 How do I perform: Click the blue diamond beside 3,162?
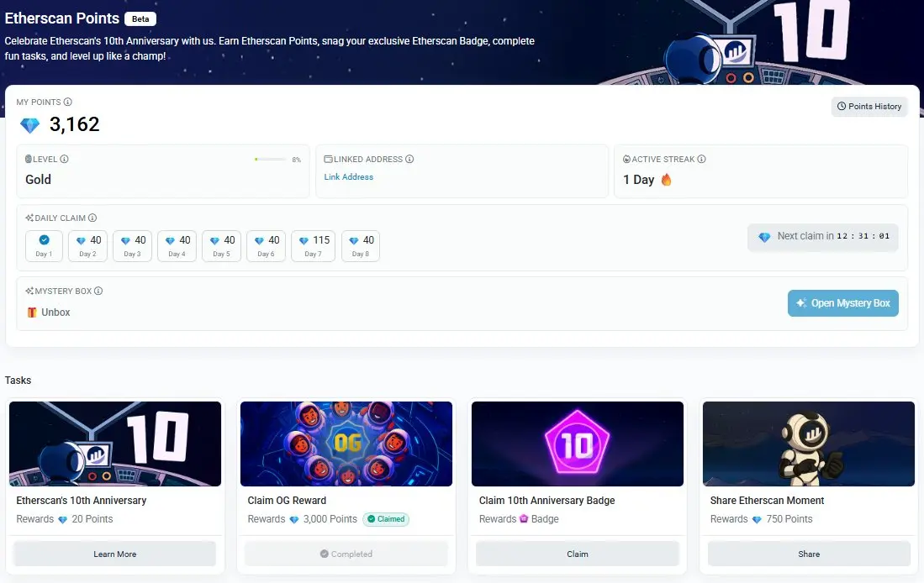[x=30, y=125]
